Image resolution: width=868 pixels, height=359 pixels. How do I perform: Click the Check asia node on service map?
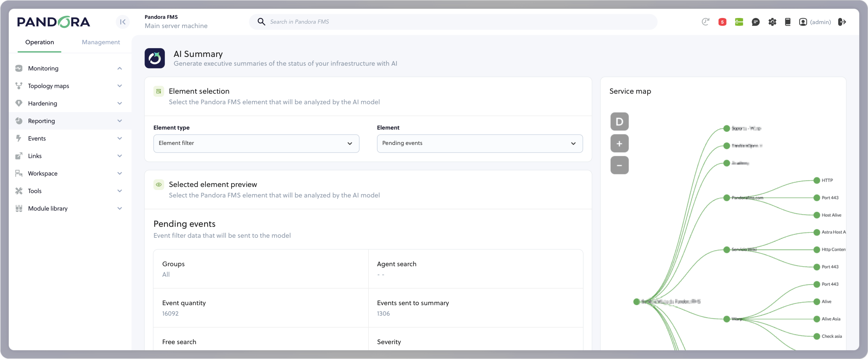[x=817, y=336]
